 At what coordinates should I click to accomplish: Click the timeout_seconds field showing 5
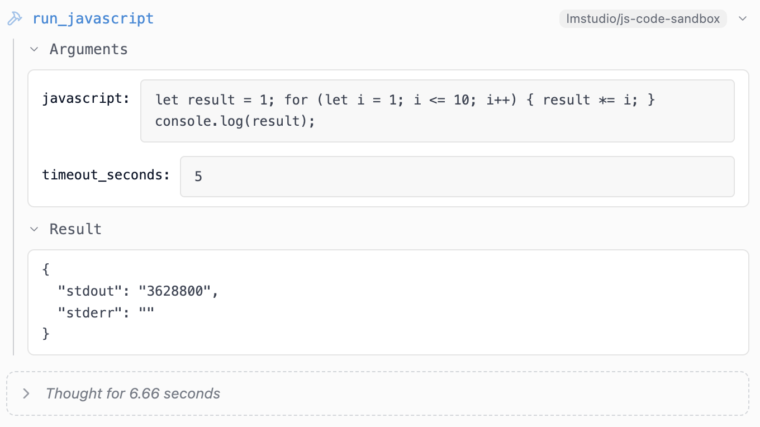(x=457, y=176)
